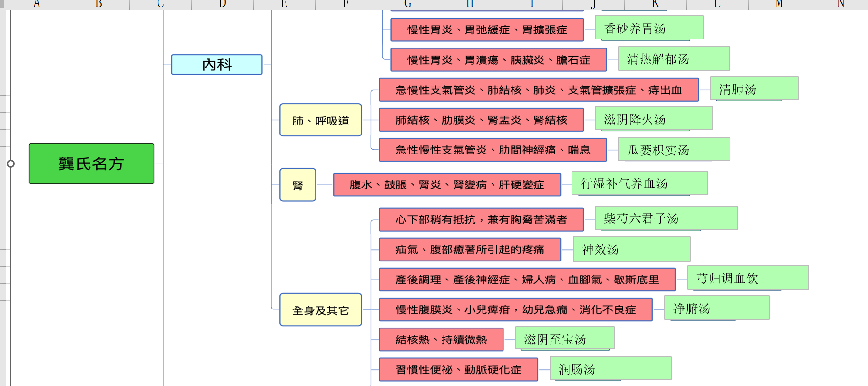Click the green formula box 清肺汤
This screenshot has height=386, width=868.
[x=754, y=88]
